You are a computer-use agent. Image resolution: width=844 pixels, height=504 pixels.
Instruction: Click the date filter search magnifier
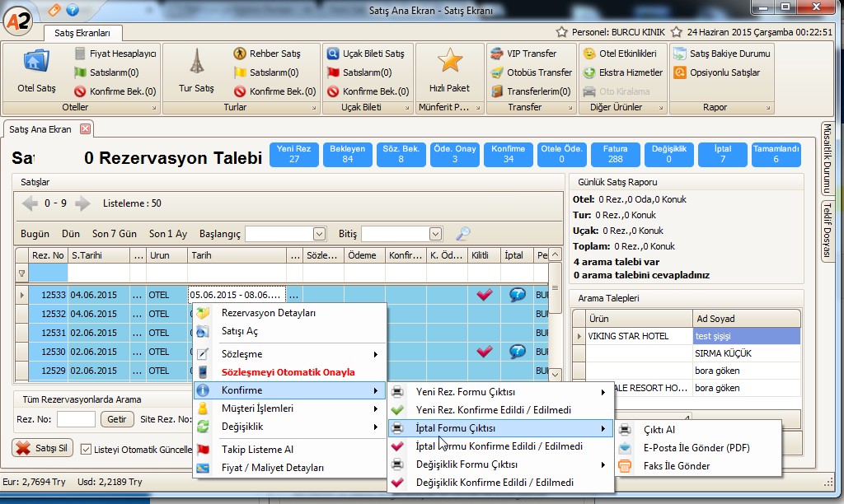pos(462,233)
